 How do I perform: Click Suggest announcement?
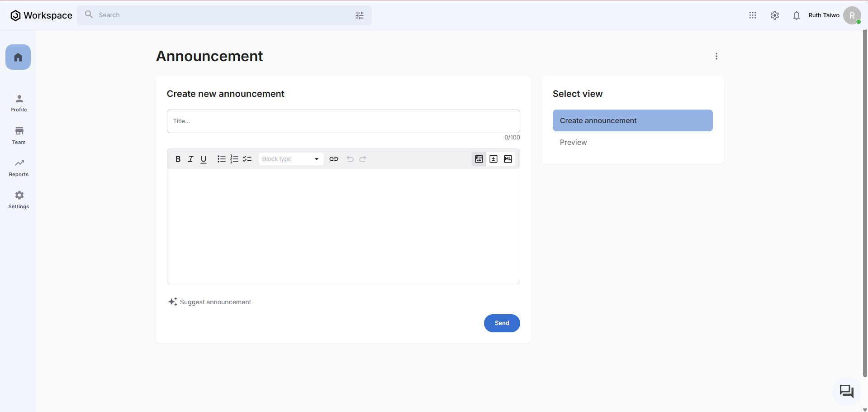point(210,302)
